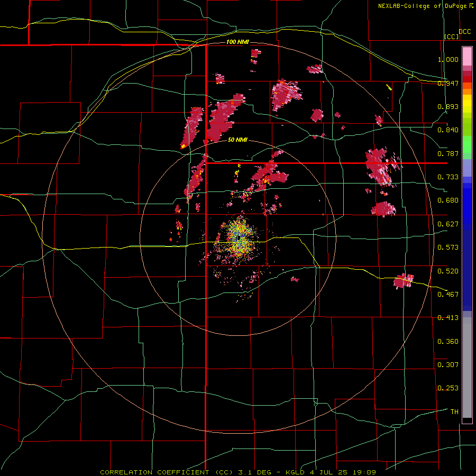Click the TH label at color bar bottom
This screenshot has width=476, height=476.
click(x=454, y=411)
